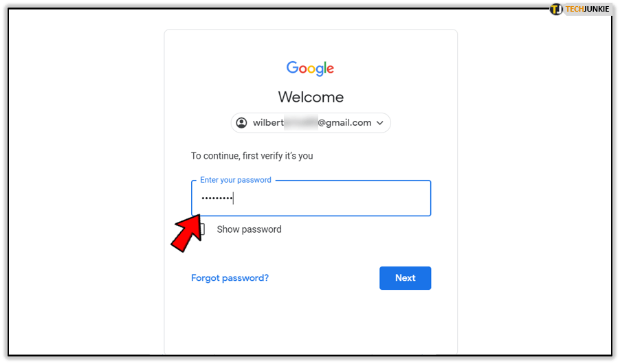This screenshot has width=620, height=364.
Task: Click the Enter your password field label
Action: click(x=236, y=180)
